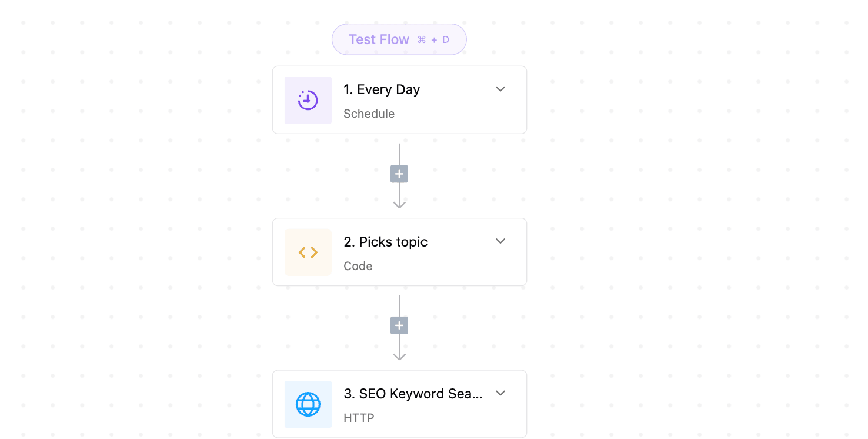Click the HTTP label under SEO Keyword
This screenshot has height=439, width=868.
point(359,418)
